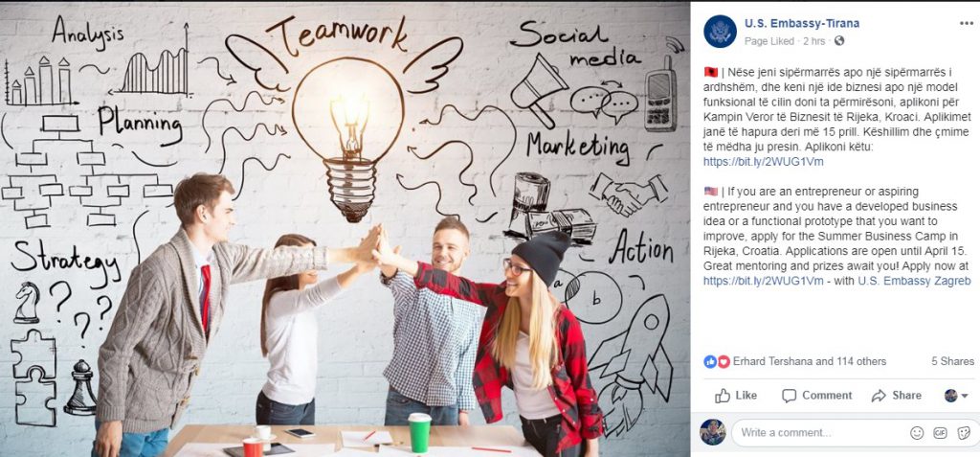Open the emoji picker in comment box
This screenshot has height=457, width=980.
point(917,433)
